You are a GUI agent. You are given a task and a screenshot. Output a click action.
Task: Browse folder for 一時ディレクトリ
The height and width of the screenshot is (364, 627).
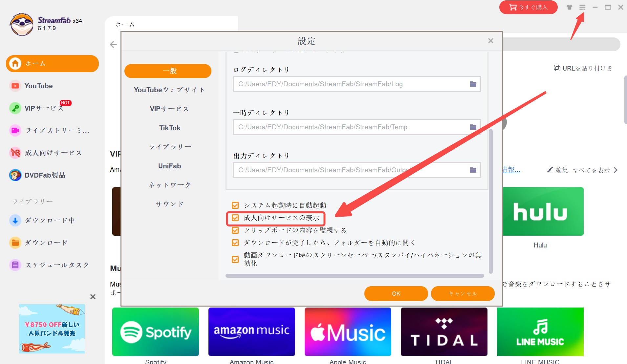473,127
